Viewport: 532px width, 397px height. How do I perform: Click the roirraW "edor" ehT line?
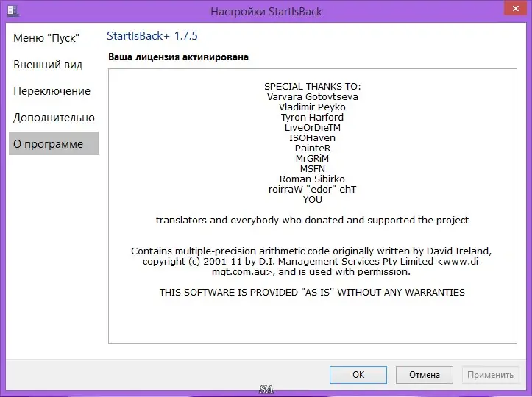click(313, 189)
